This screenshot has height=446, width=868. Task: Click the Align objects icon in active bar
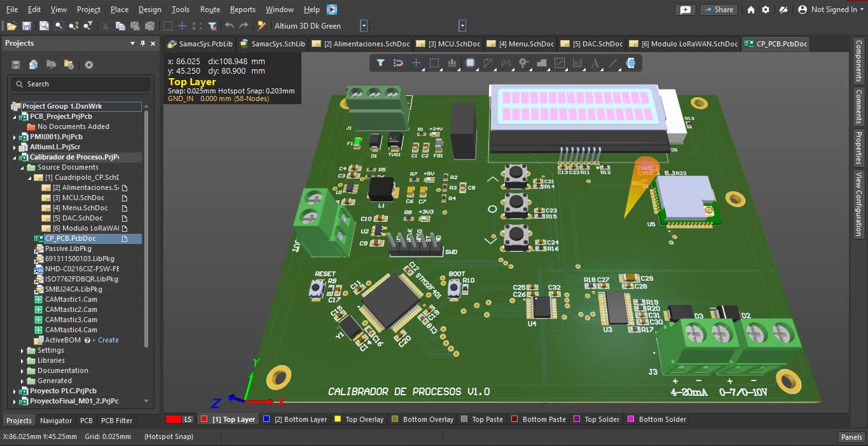pos(452,63)
